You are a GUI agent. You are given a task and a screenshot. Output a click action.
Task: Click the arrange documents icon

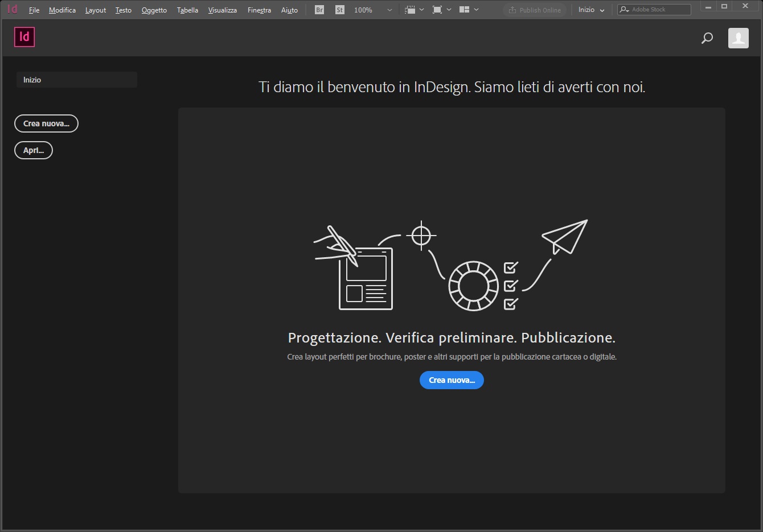point(464,10)
